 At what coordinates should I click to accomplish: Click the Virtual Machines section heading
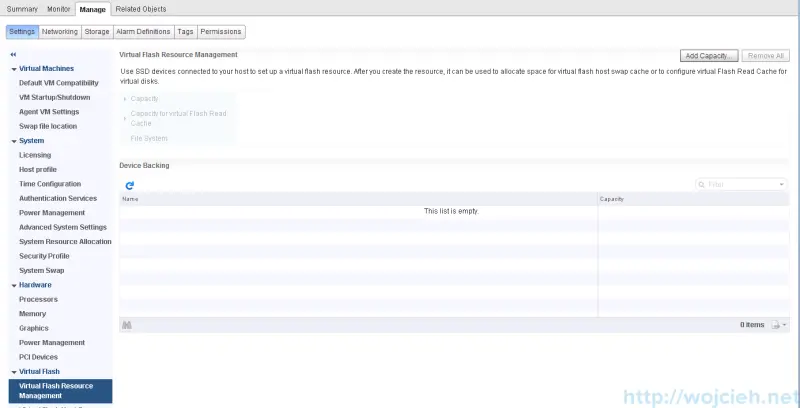(46, 69)
